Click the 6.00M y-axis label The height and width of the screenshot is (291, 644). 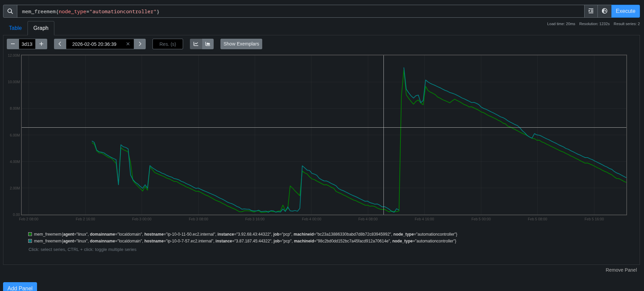pyautogui.click(x=15, y=135)
